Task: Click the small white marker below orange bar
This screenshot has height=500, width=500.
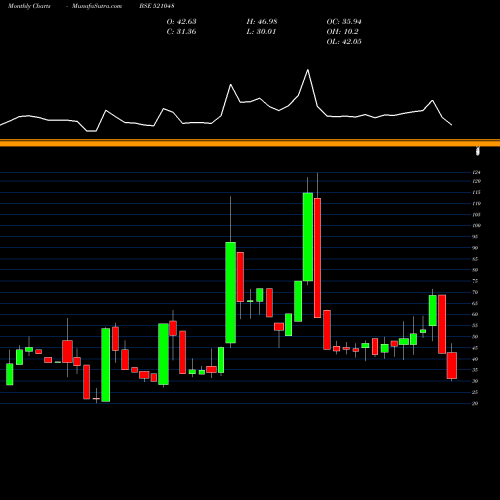Action: tap(478, 151)
